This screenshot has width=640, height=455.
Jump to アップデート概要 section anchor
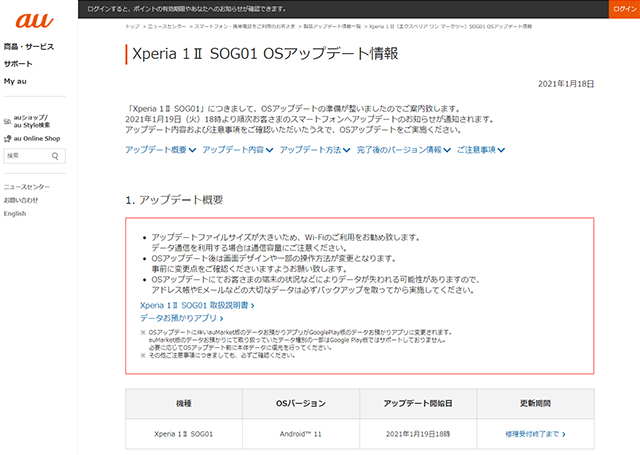tap(160, 149)
